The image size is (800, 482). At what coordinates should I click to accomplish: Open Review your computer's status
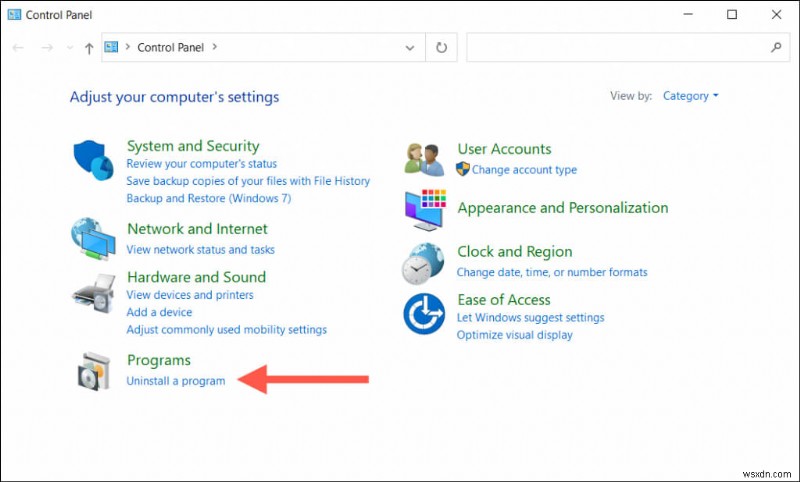tap(202, 164)
